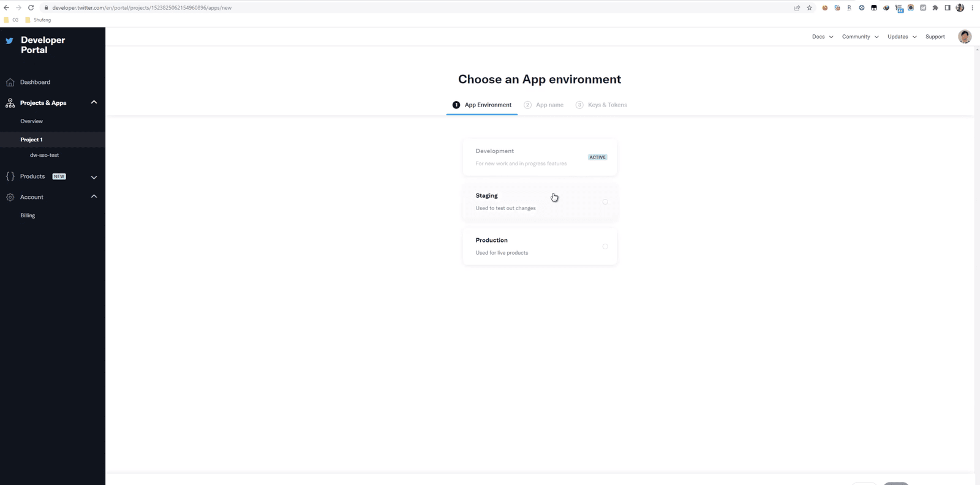The image size is (980, 485).
Task: Select the Production environment radio button
Action: coord(605,247)
